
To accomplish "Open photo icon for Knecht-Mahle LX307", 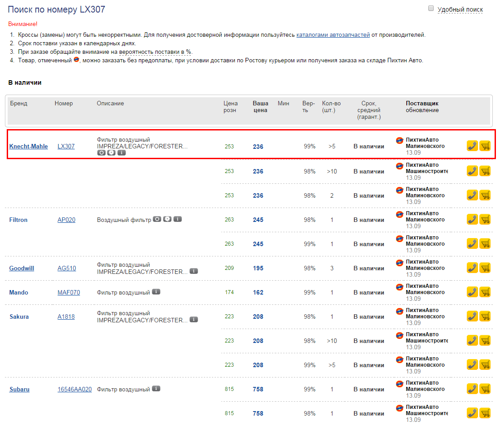I will pos(101,152).
